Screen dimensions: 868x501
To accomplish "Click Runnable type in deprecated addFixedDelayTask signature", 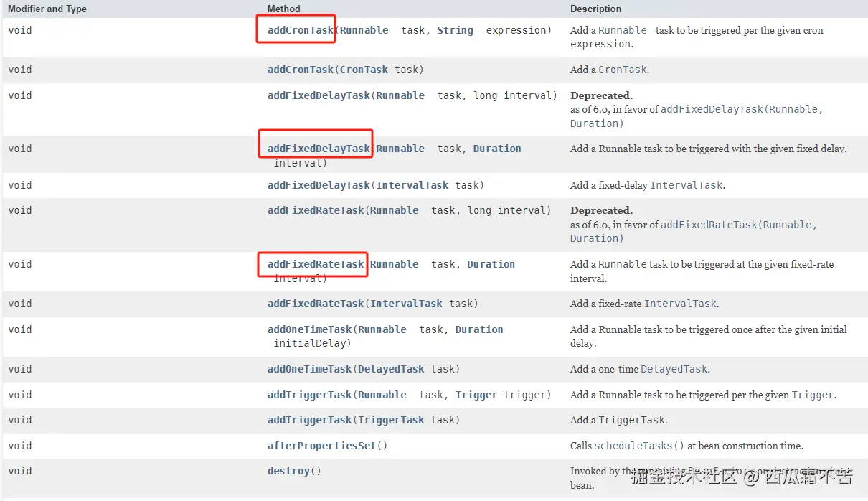I will point(400,95).
